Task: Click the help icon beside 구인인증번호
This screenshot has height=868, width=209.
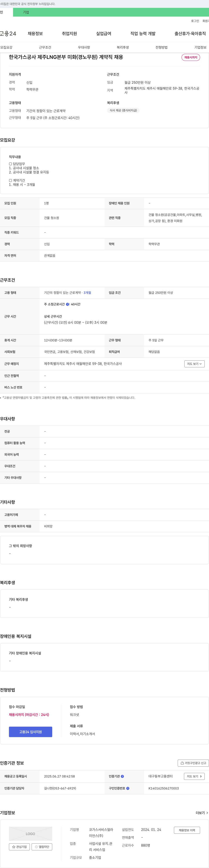Action: coord(128,788)
